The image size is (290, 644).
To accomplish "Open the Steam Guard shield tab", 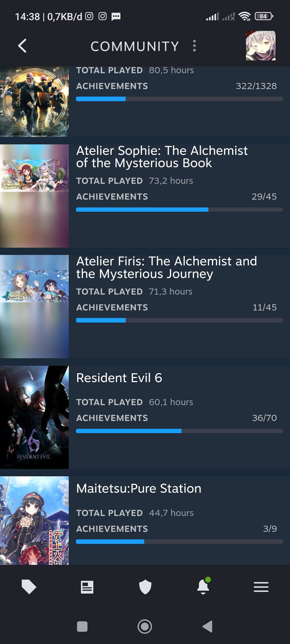I will (x=145, y=587).
